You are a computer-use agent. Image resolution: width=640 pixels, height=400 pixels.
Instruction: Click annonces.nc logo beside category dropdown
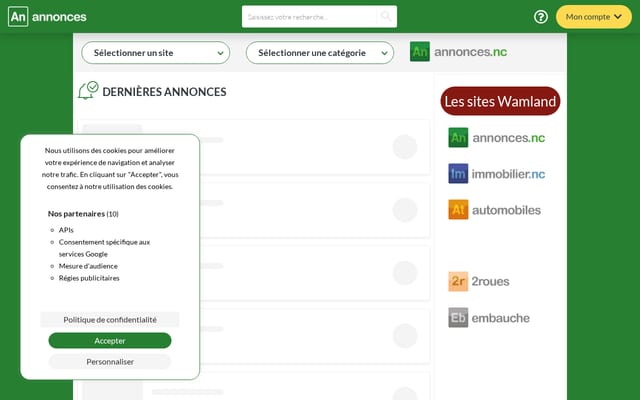coord(458,52)
